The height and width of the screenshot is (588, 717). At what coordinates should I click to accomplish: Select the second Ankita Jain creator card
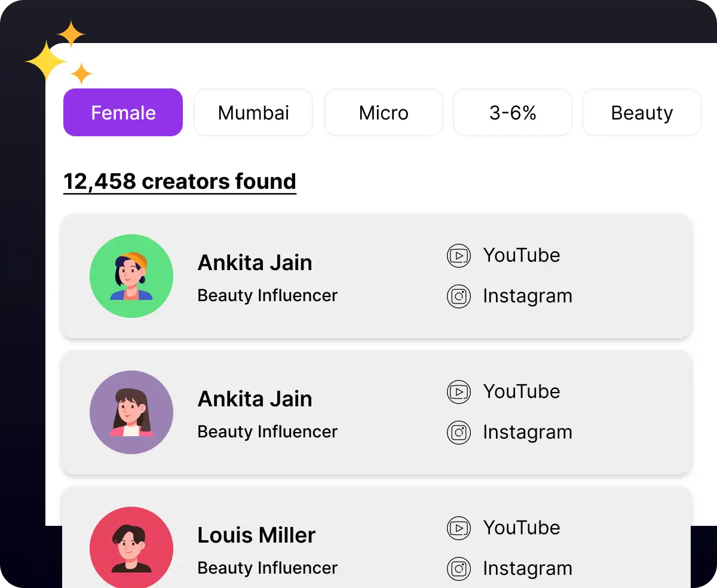376,412
